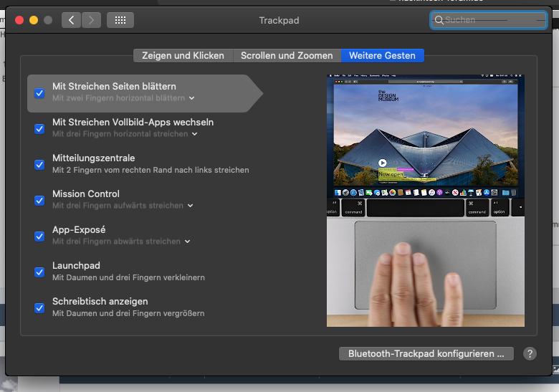Go forward with the right chevron button

pyautogui.click(x=91, y=20)
